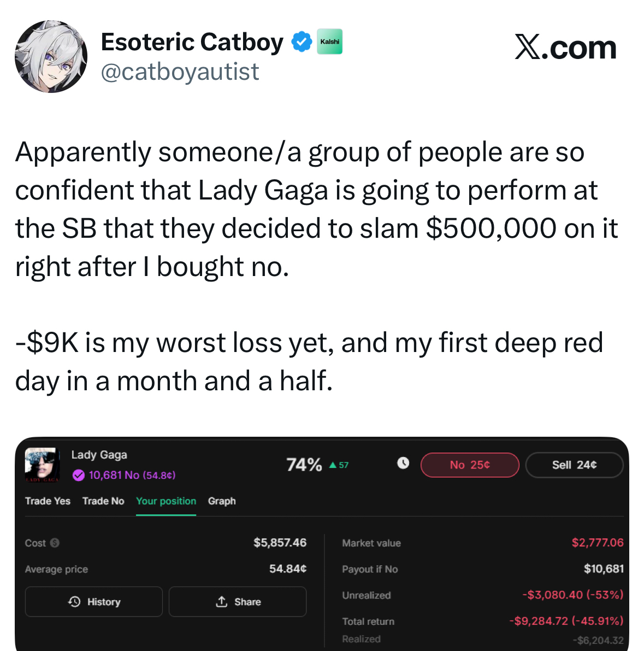Viewport: 644px width, 651px height.
Task: Click the X.com logo
Action: pos(565,48)
